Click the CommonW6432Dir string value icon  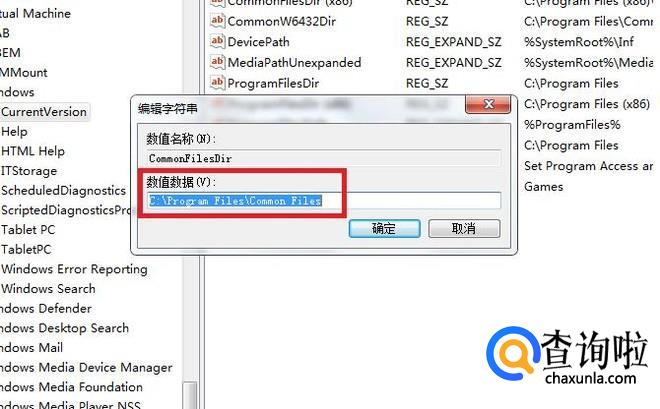tap(217, 20)
